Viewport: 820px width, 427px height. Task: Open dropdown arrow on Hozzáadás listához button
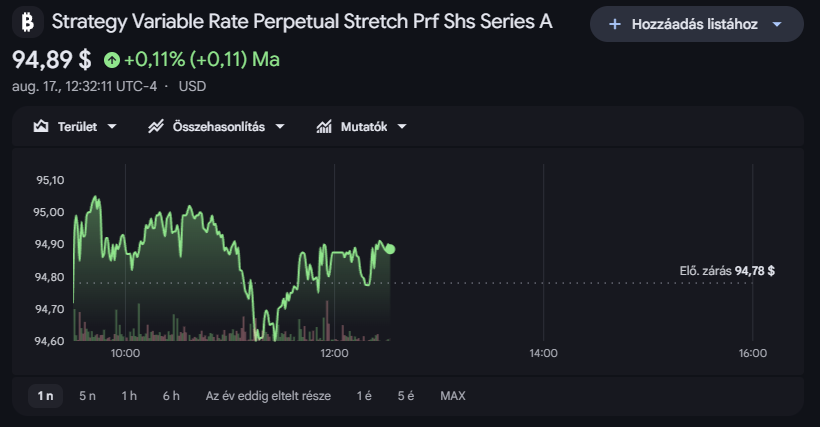777,24
